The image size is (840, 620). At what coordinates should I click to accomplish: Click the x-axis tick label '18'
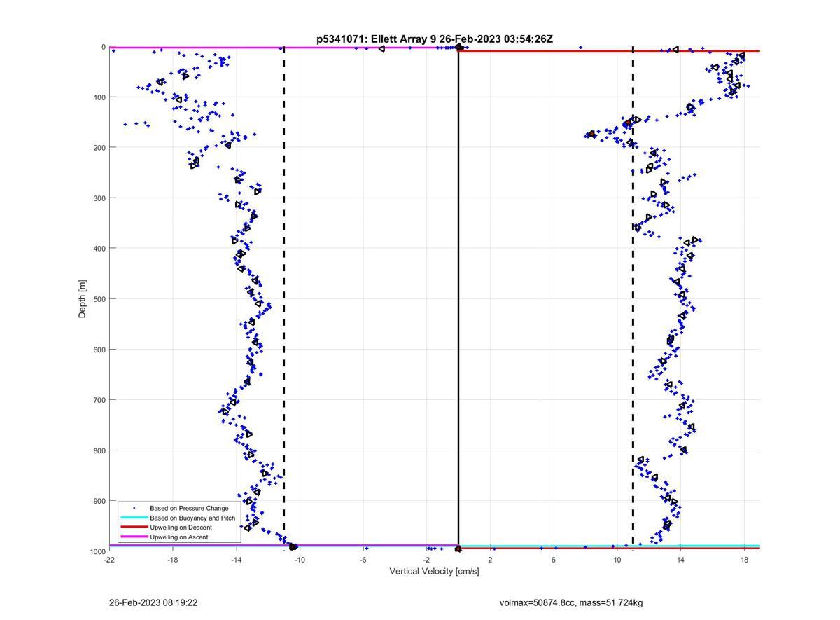[744, 560]
